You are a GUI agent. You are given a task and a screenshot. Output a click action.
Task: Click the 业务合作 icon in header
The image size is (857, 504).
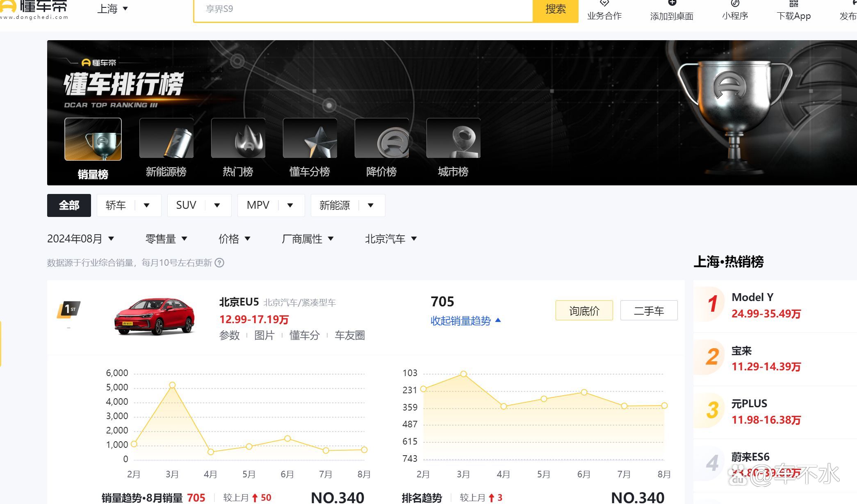click(604, 3)
